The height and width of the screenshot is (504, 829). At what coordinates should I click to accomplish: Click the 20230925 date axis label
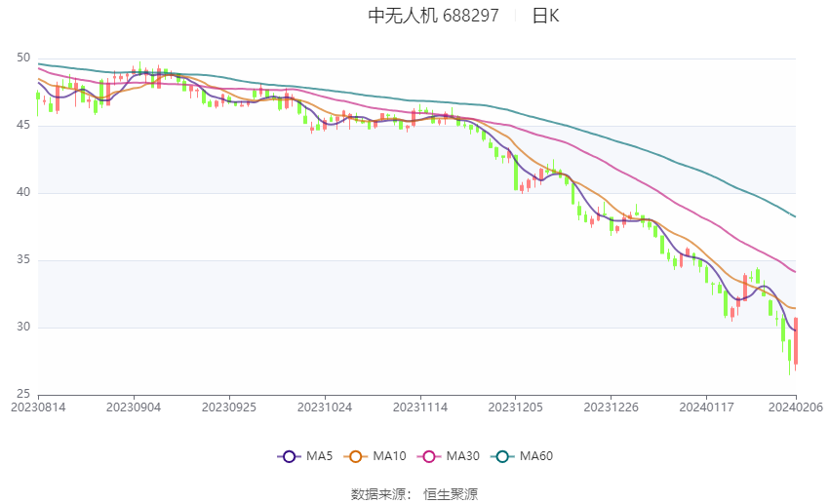(x=229, y=407)
